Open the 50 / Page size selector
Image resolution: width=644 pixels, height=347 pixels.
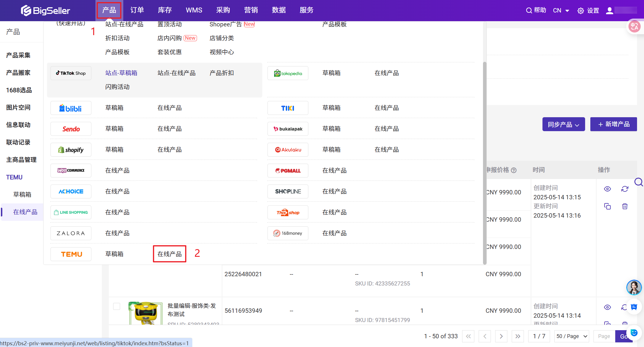572,336
